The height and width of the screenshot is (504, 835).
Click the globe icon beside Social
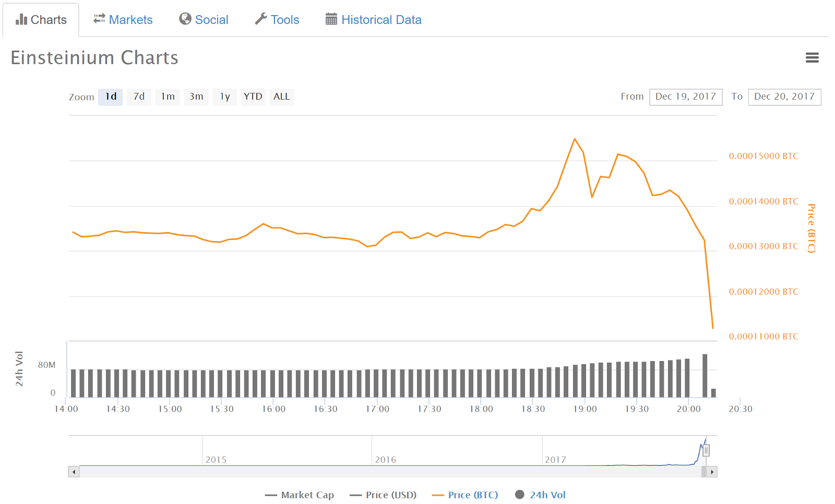(x=185, y=19)
